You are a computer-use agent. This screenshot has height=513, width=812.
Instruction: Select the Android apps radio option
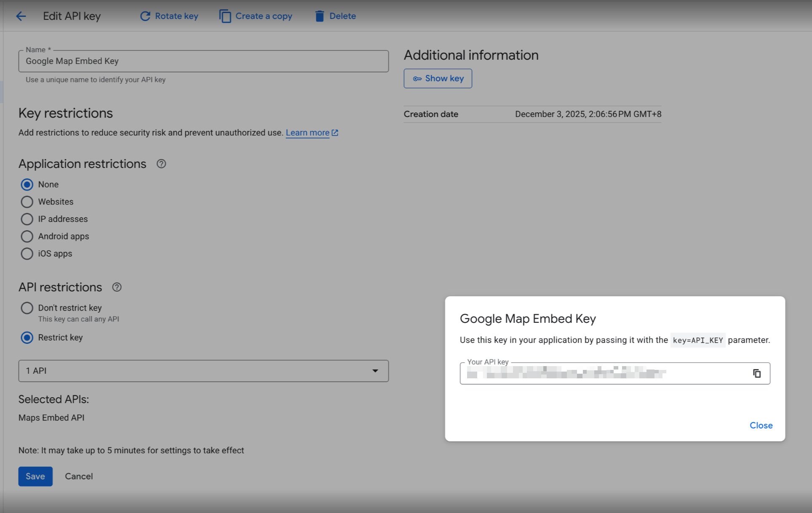click(x=27, y=237)
